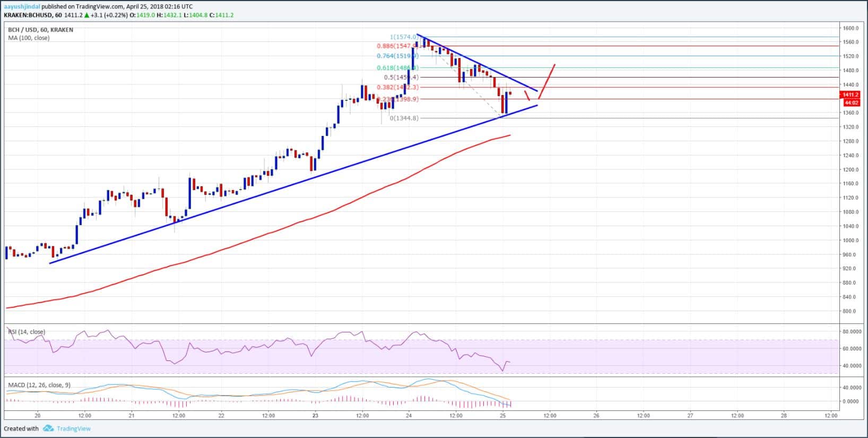This screenshot has width=868, height=438.
Task: Click the date 26 on time axis
Action: (597, 416)
